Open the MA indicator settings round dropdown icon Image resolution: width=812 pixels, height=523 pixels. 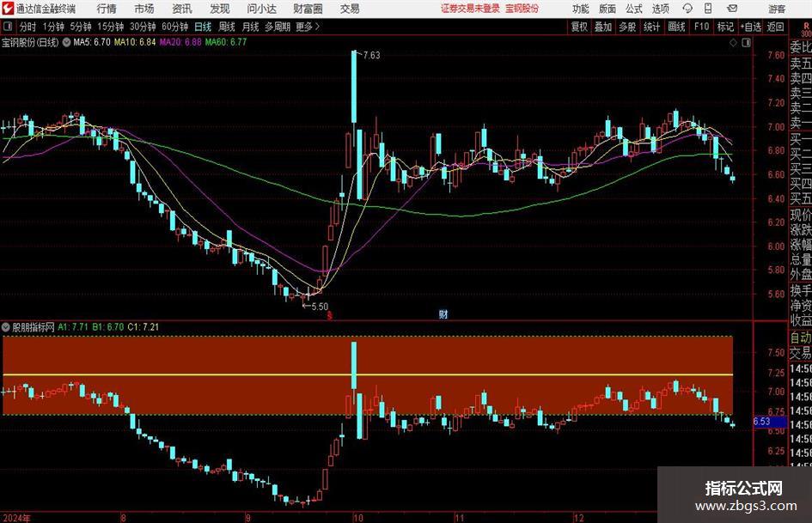tap(66, 42)
